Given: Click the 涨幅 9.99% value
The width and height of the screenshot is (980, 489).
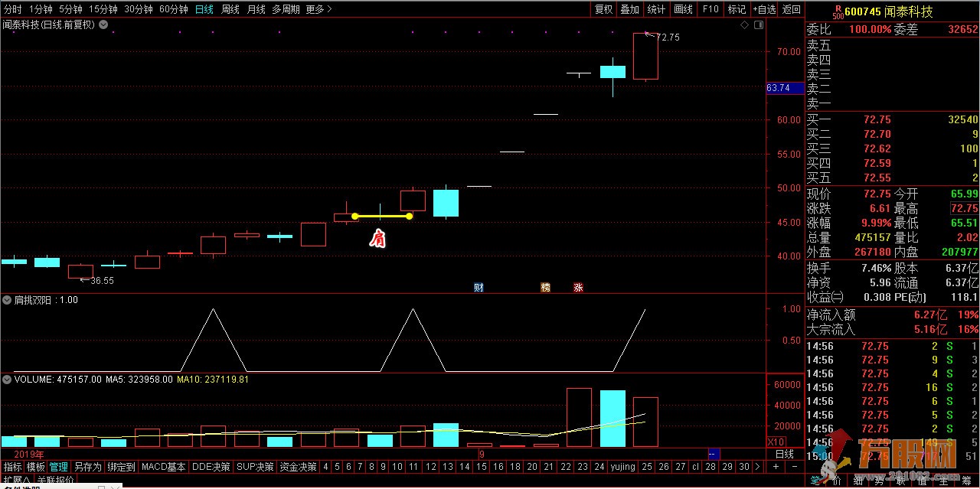Looking at the screenshot, I should point(877,223).
